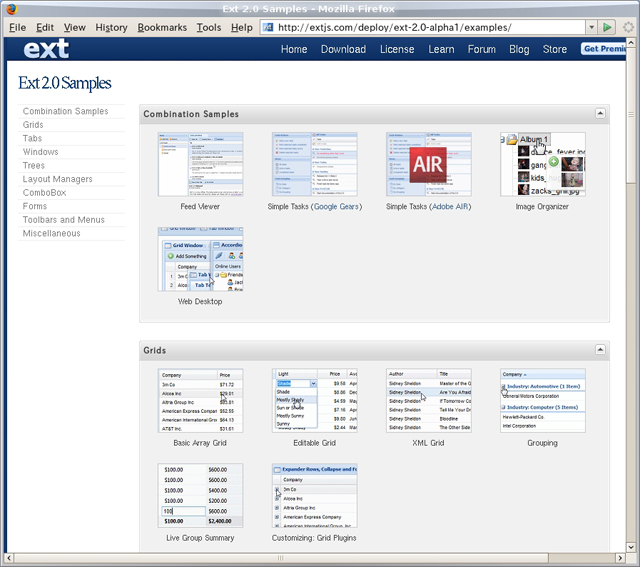Click the Image Organizer caption text
Screen dimensions: 640x567
(542, 207)
